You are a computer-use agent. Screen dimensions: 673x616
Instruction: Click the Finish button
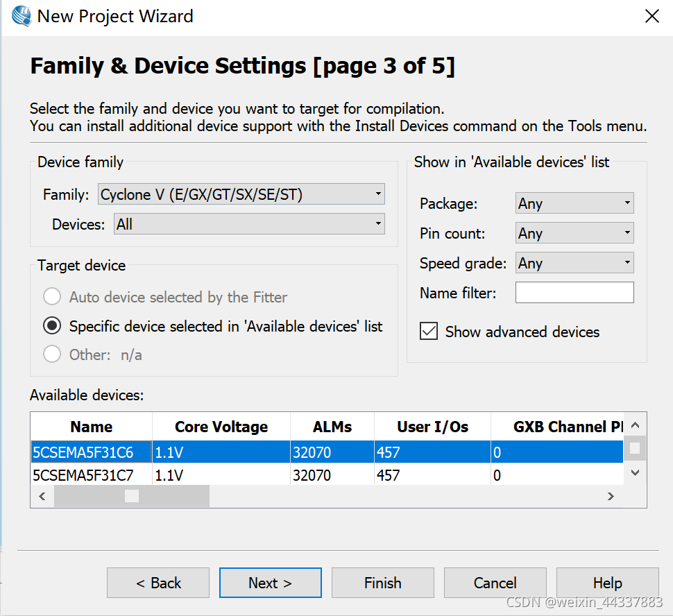pyautogui.click(x=383, y=583)
